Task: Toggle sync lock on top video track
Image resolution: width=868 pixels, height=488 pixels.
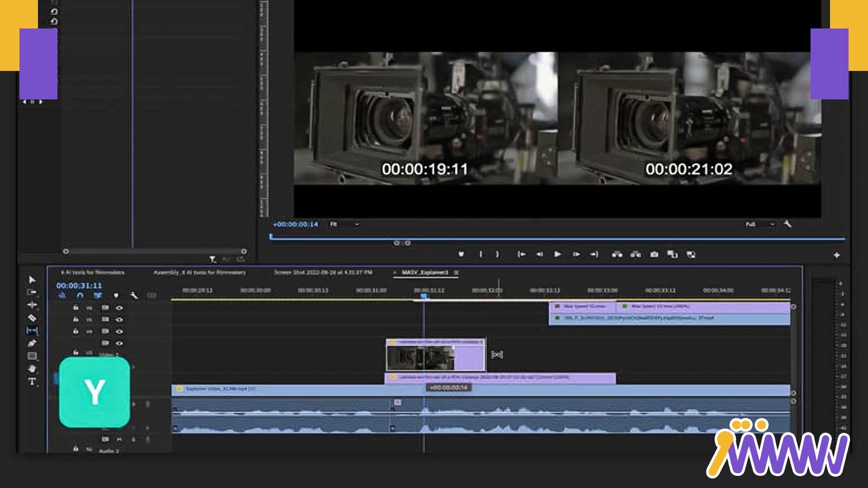Action: point(105,307)
